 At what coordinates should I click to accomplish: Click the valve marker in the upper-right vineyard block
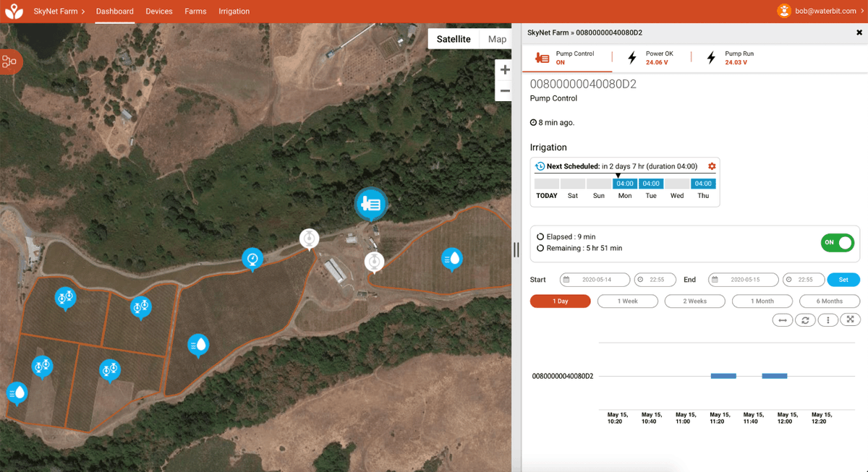[141, 307]
